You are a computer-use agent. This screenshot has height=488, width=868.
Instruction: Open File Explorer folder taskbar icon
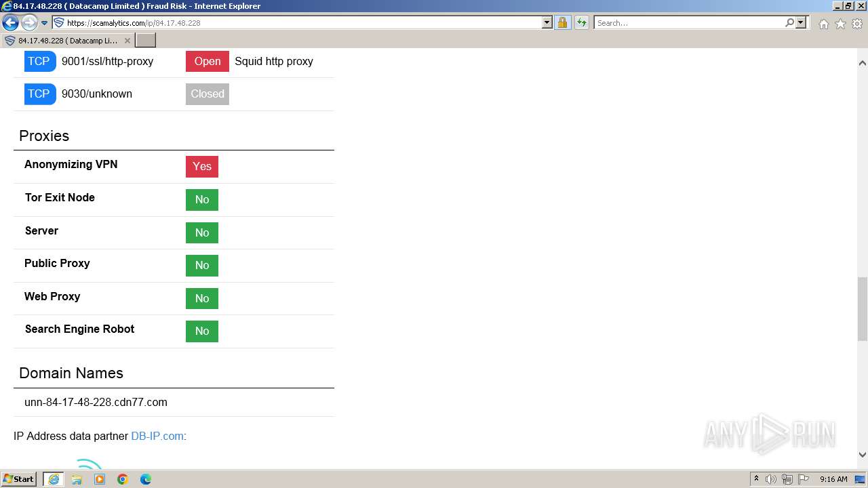(77, 479)
